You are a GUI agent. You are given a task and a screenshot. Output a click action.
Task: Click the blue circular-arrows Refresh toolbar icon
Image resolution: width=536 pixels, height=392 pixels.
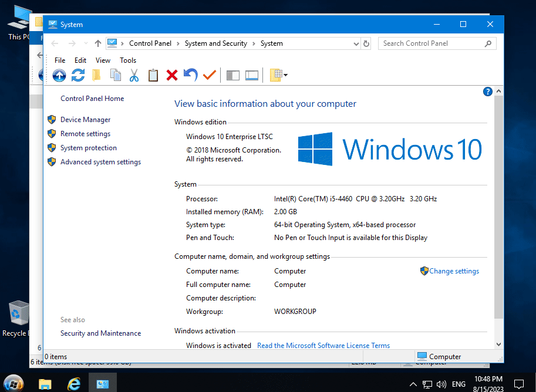coord(78,75)
